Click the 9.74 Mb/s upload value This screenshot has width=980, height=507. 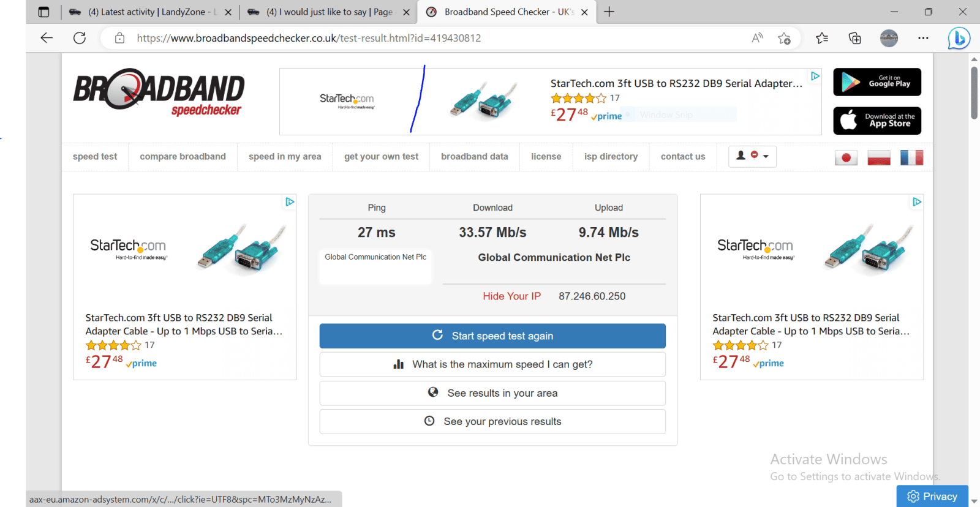coord(609,233)
